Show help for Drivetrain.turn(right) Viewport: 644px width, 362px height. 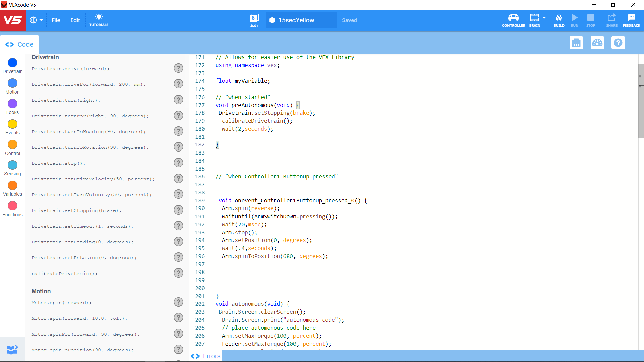click(x=178, y=100)
